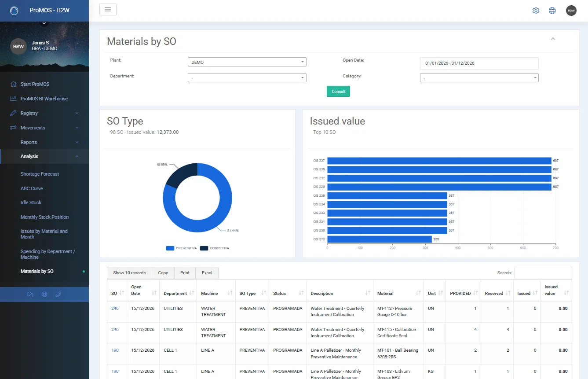Image resolution: width=588 pixels, height=379 pixels.
Task: Sort the table by Material column
Action: 398,290
